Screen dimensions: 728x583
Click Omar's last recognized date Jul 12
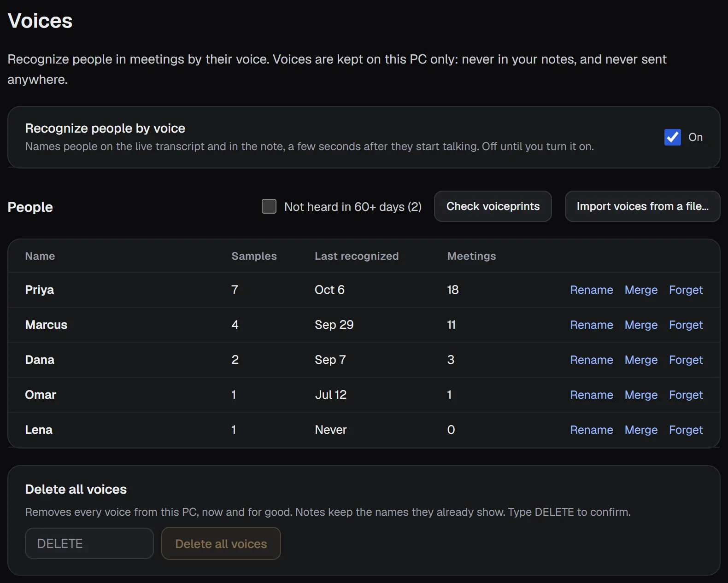[331, 395]
